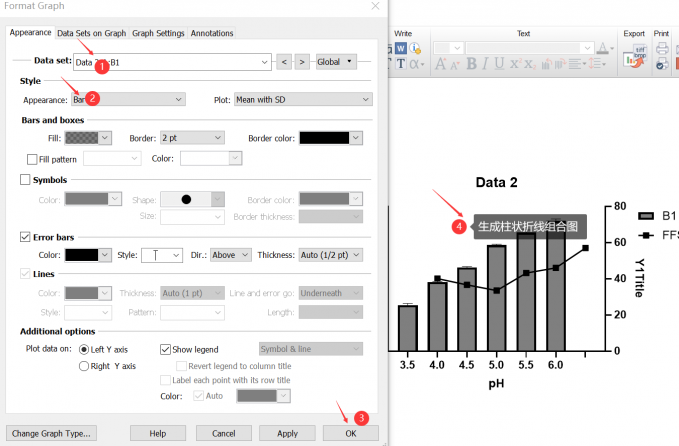The image size is (679, 446).
Task: Open bar Border 2 pt dropdown
Action: point(192,138)
